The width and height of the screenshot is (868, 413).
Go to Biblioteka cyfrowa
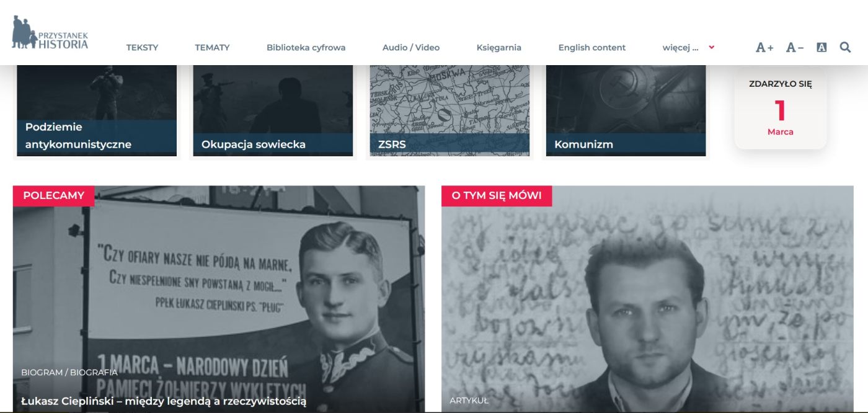coord(306,48)
